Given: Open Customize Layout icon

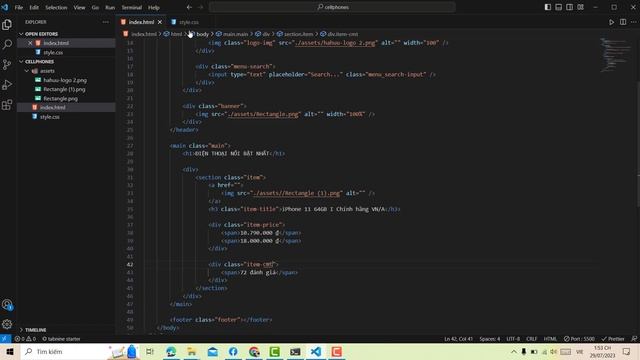Looking at the screenshot, I should (x=580, y=7).
